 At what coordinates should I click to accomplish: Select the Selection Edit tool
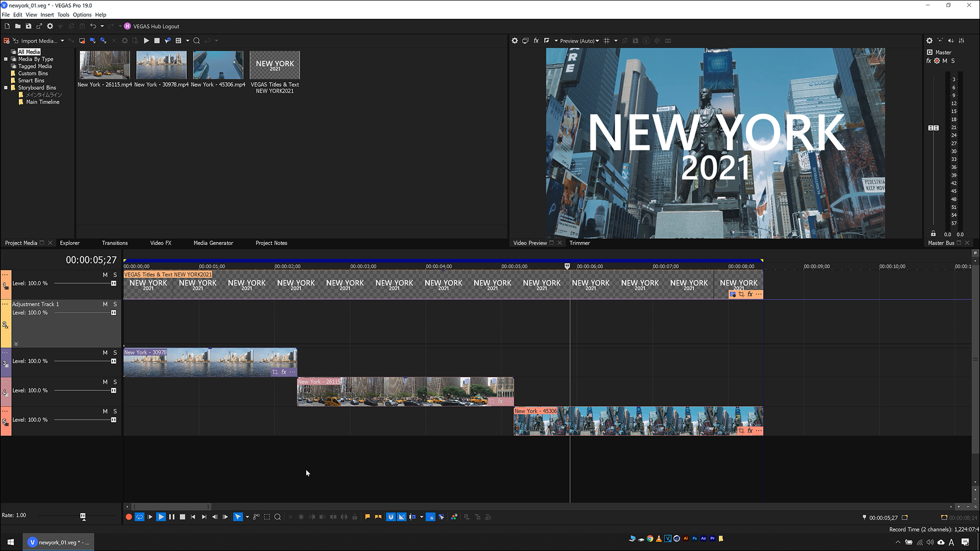(x=267, y=517)
